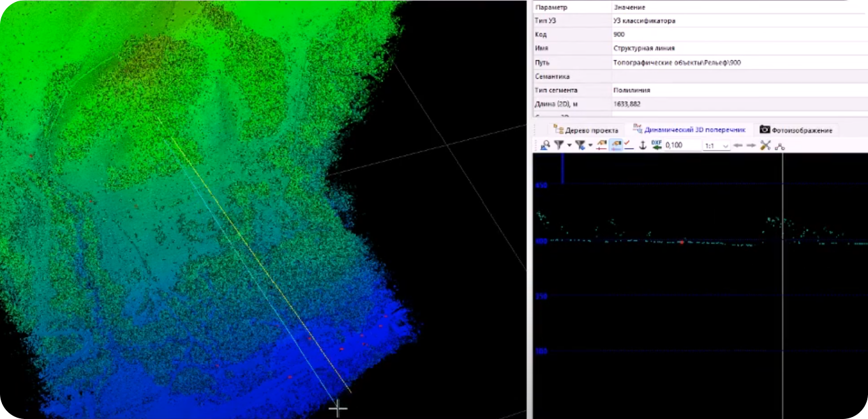Click the Параметр column header
The image size is (868, 419).
(x=552, y=7)
